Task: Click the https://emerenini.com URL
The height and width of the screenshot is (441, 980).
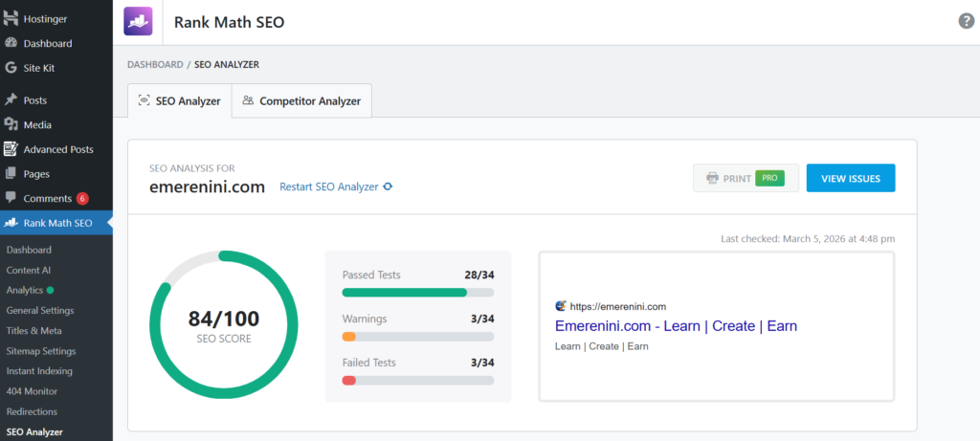Action: (617, 307)
